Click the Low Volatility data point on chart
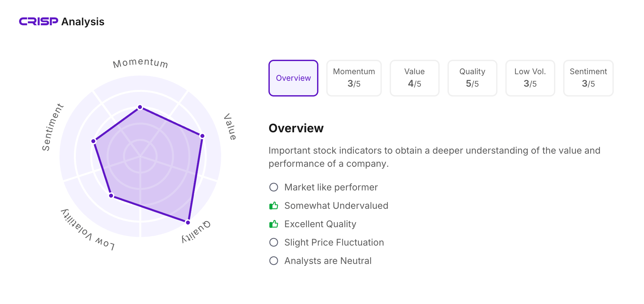644x304 pixels. pyautogui.click(x=111, y=196)
